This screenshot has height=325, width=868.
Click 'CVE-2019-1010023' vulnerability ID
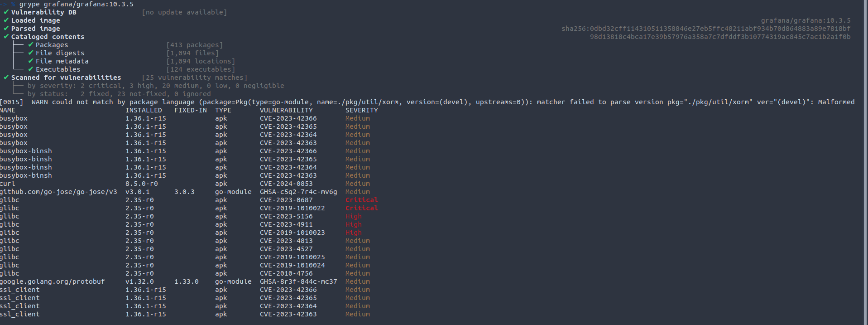[x=293, y=233]
